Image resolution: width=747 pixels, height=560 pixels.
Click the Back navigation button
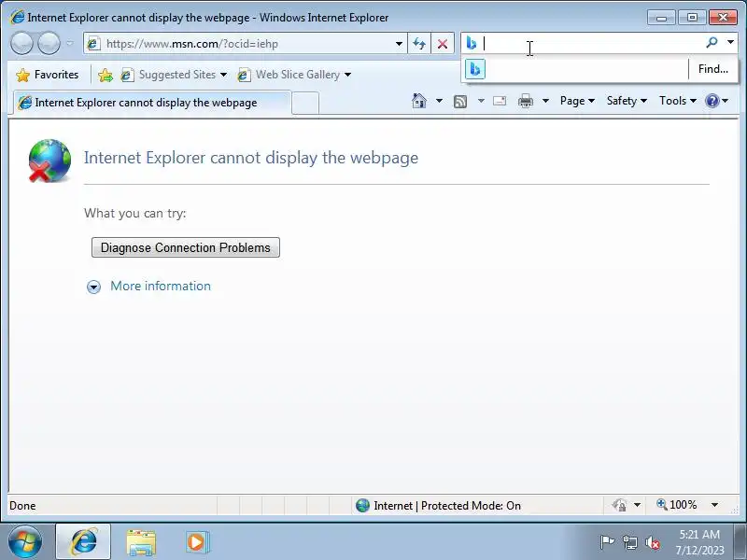(x=21, y=43)
